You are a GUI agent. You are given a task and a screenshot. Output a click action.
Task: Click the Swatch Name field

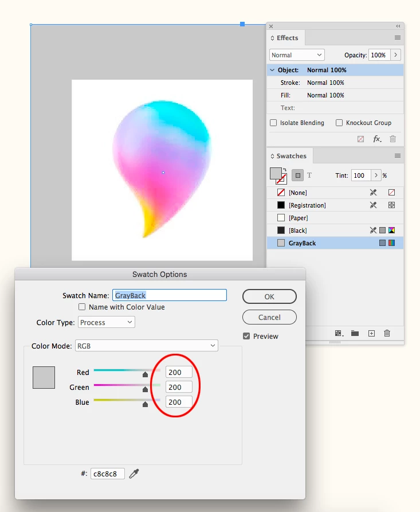[x=170, y=295]
